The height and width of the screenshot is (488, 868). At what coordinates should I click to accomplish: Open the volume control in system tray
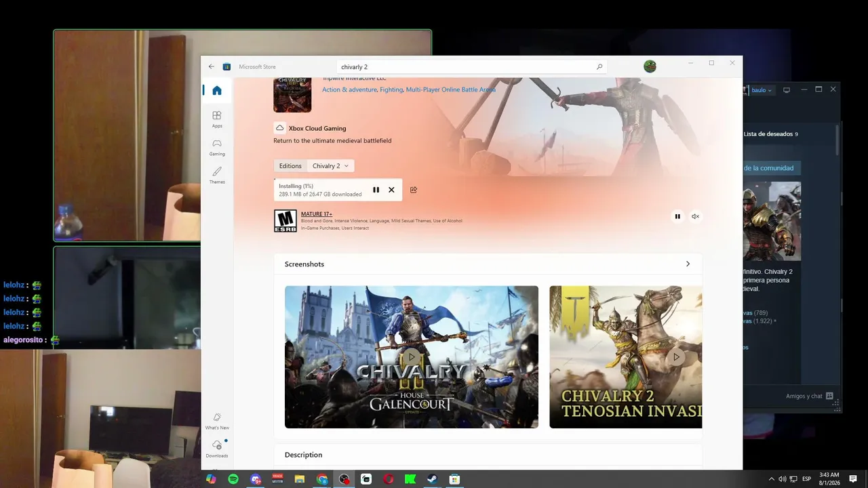783,479
